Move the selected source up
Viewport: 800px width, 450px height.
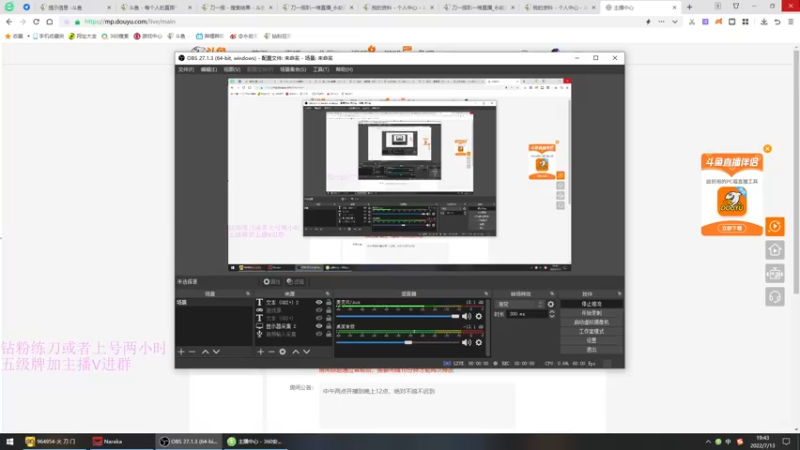[x=295, y=352]
